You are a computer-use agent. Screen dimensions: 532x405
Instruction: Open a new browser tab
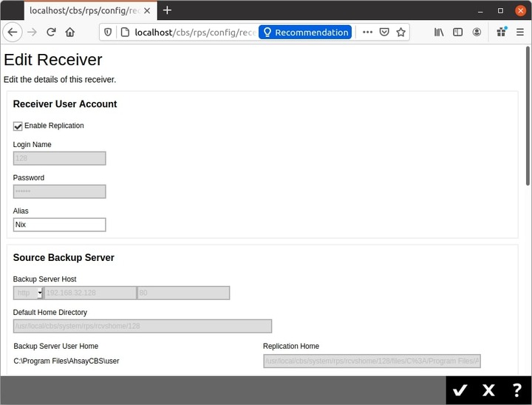[x=167, y=10]
